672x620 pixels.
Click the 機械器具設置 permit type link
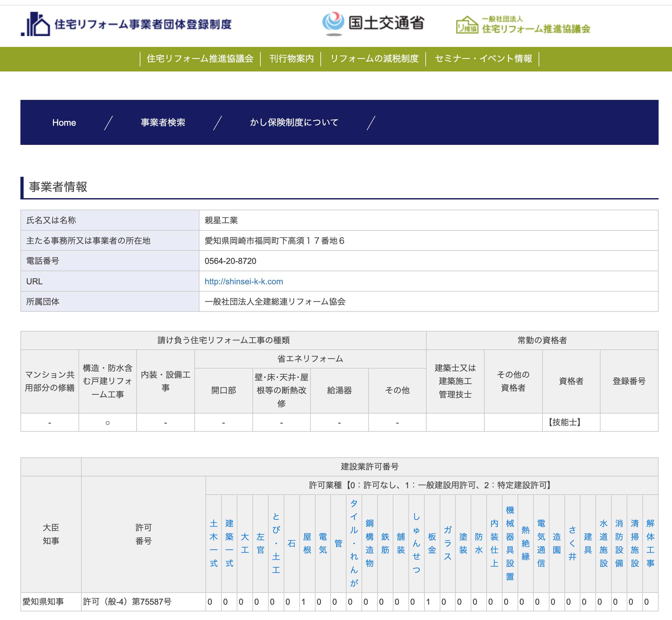[510, 543]
